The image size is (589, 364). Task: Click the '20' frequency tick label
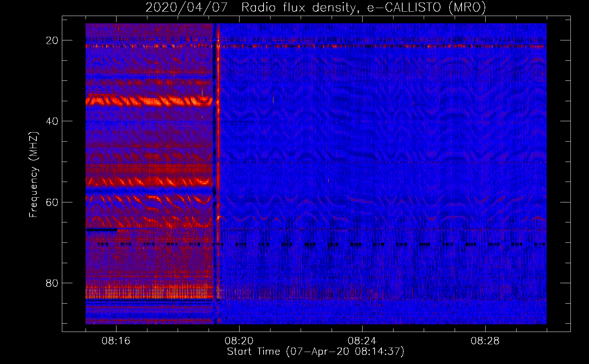[52, 40]
